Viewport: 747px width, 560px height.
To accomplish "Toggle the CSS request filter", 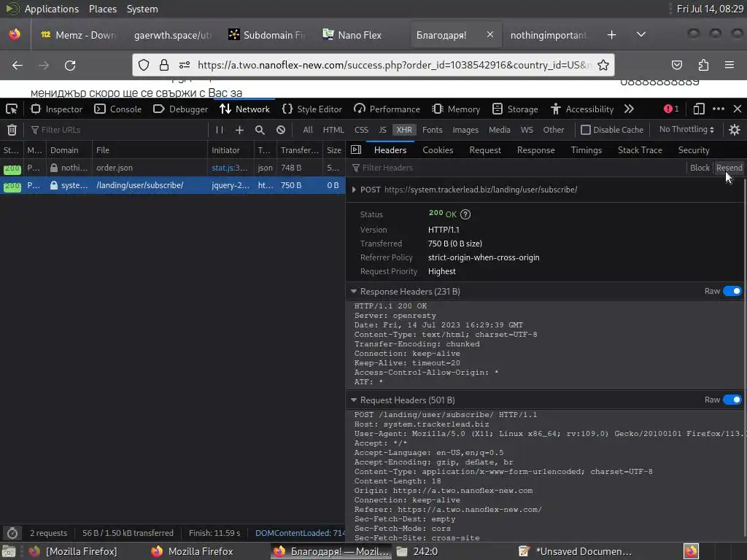I will click(361, 130).
